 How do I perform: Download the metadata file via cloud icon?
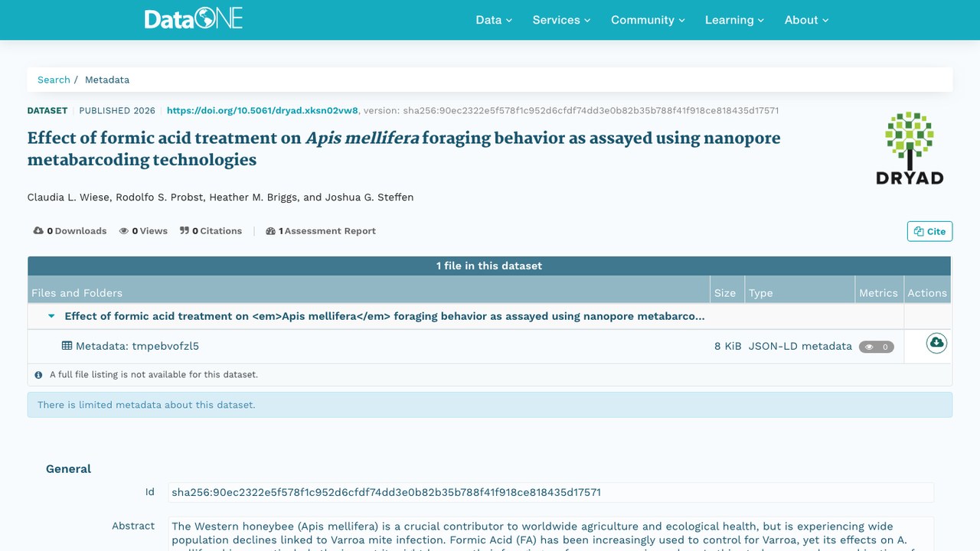(x=936, y=343)
